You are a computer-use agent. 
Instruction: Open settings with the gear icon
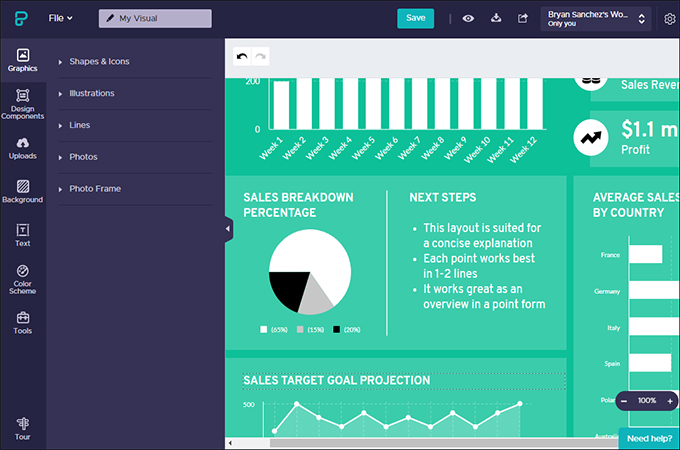670,19
